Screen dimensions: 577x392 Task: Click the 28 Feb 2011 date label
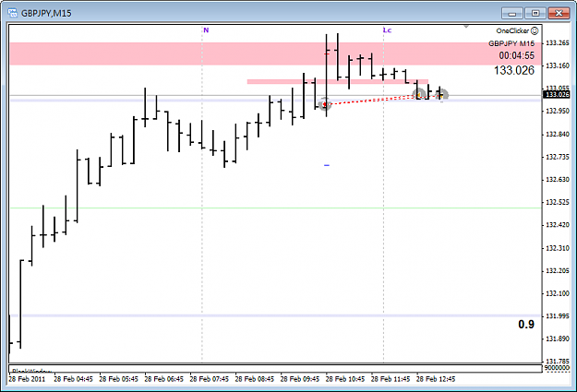tap(27, 379)
